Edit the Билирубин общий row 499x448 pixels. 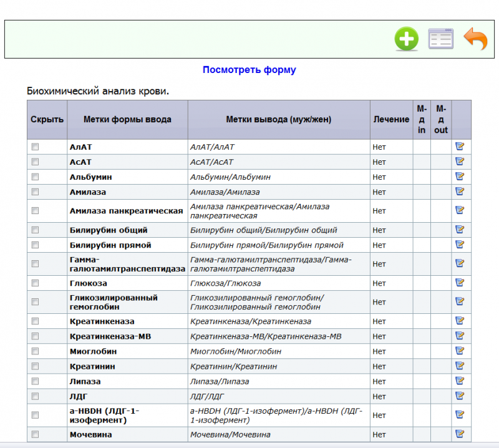[460, 230]
